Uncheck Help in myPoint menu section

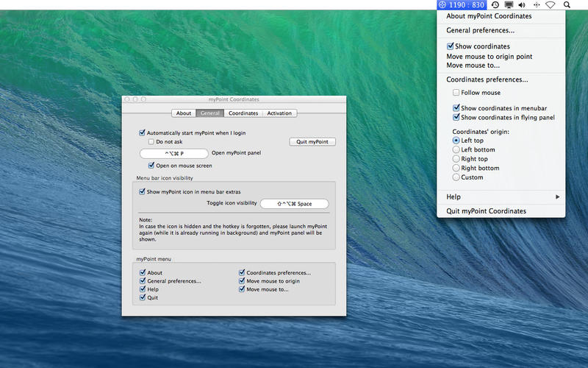143,289
